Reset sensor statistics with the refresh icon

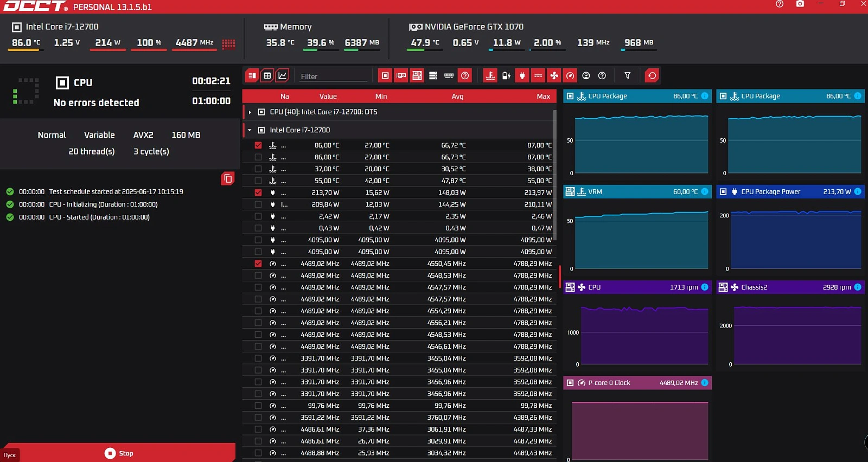652,76
